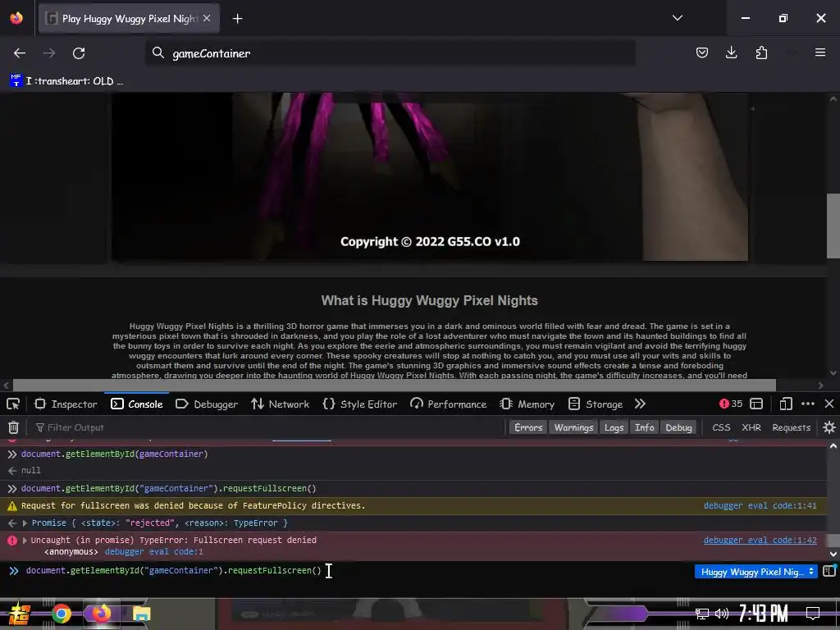Toggle the Info filter
The height and width of the screenshot is (630, 840).
pyautogui.click(x=645, y=427)
